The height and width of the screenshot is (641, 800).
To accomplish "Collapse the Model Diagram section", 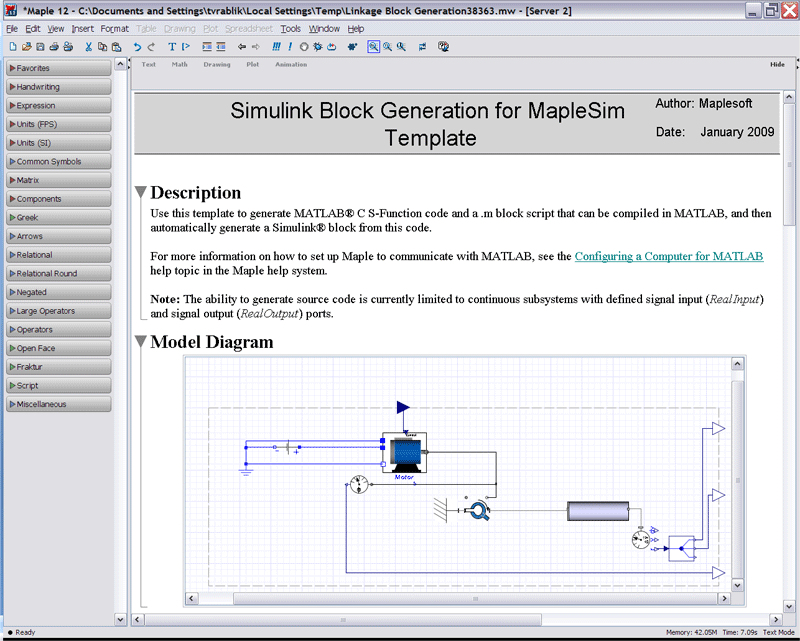I will (141, 343).
